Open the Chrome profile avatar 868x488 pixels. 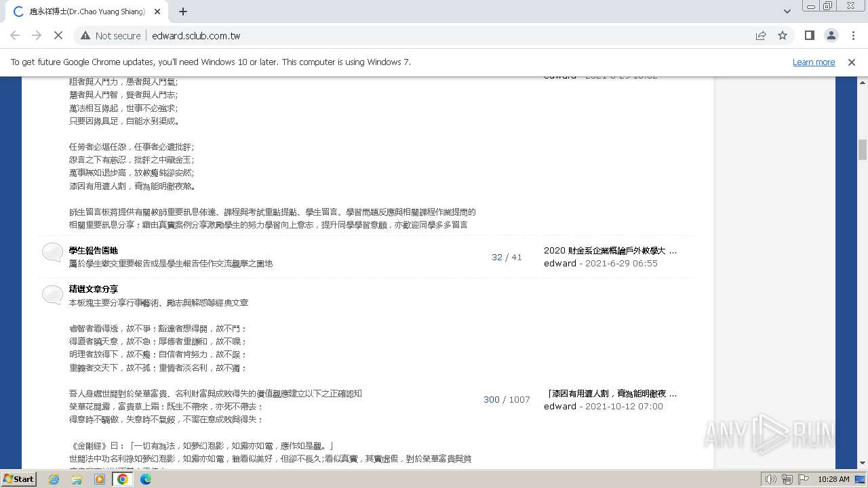click(x=831, y=35)
